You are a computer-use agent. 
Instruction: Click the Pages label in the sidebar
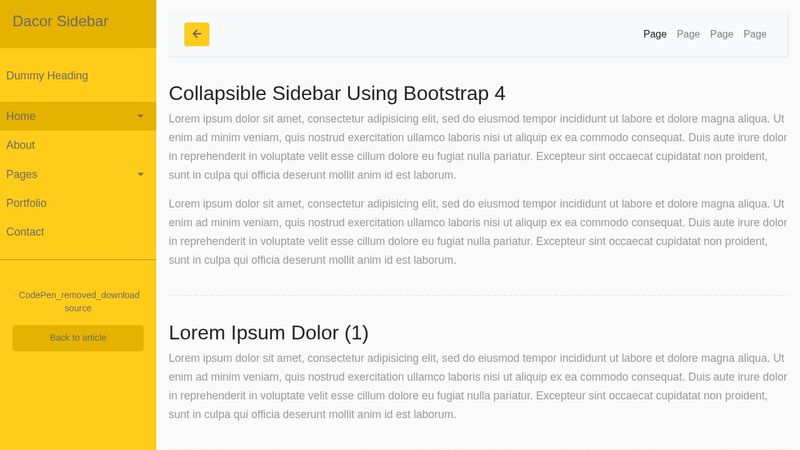22,174
